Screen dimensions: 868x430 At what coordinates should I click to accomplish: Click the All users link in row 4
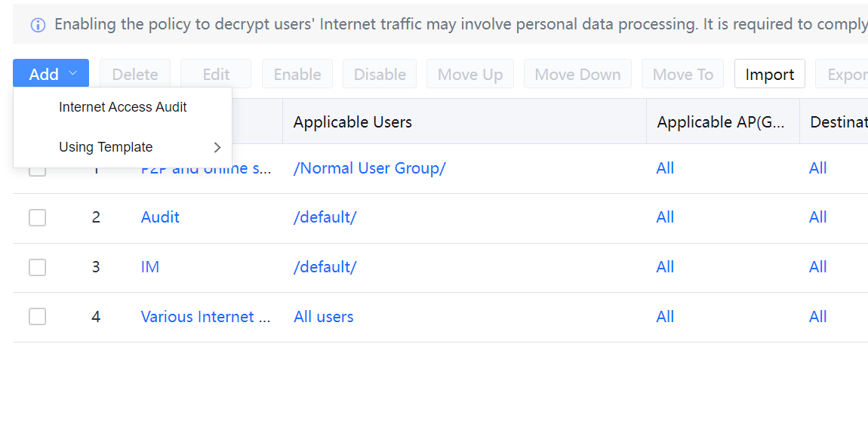point(323,317)
